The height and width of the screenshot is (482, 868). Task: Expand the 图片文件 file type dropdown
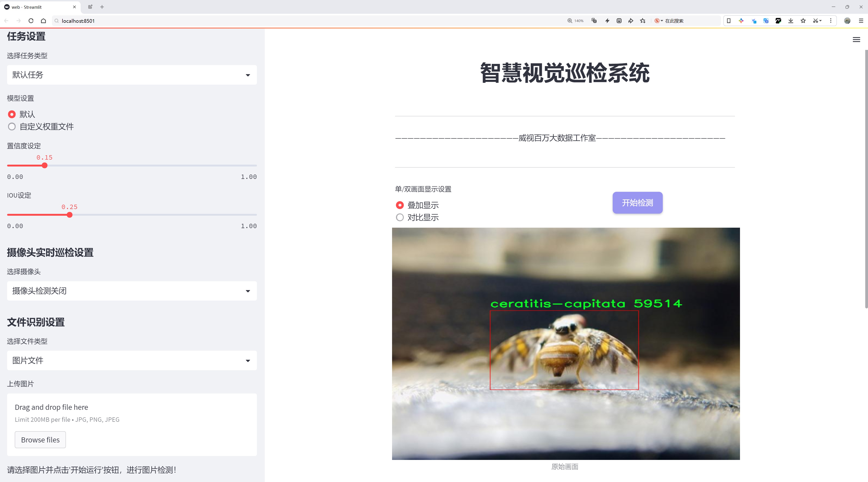pos(132,361)
